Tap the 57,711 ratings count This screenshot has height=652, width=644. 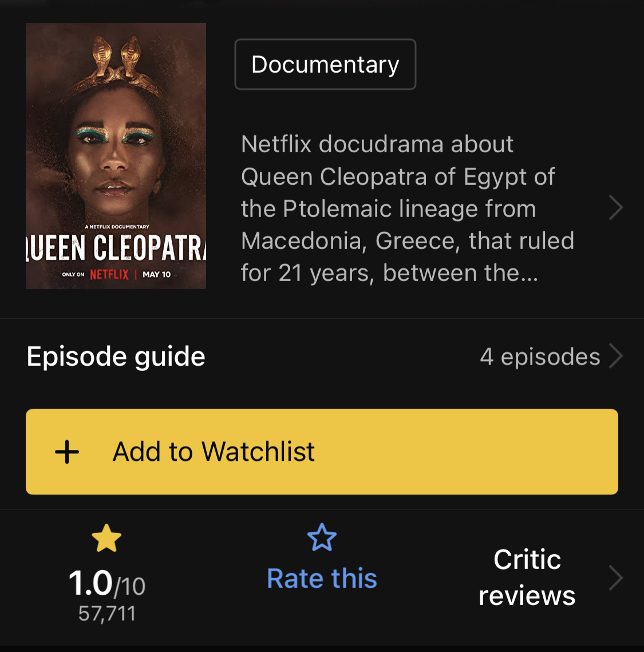click(107, 614)
